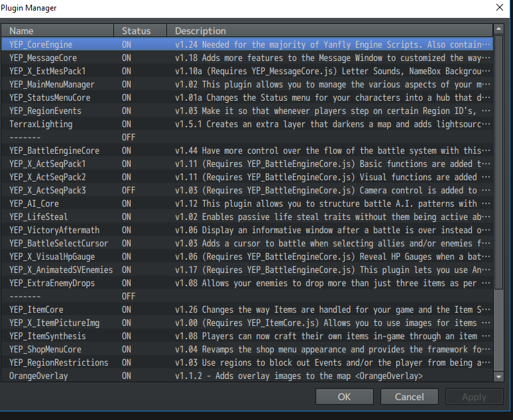The height and width of the screenshot is (420, 513).
Task: Click OFF status of YEP_X_ActSeqPack3
Action: (x=129, y=190)
